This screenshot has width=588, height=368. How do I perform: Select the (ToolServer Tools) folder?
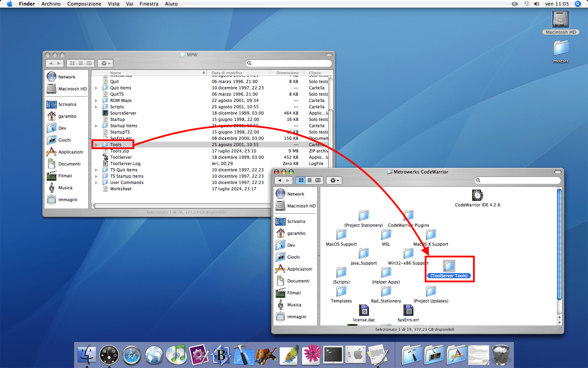click(x=449, y=266)
